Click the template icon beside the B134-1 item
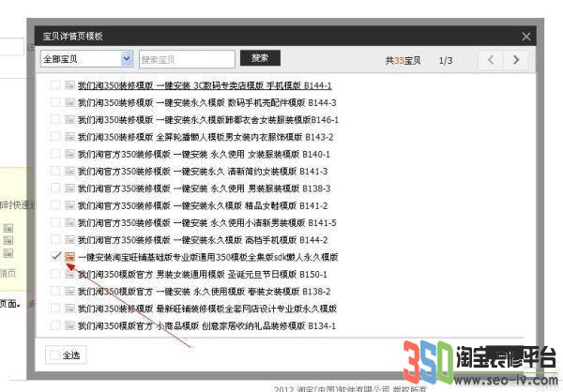The width and height of the screenshot is (563, 392). click(69, 325)
